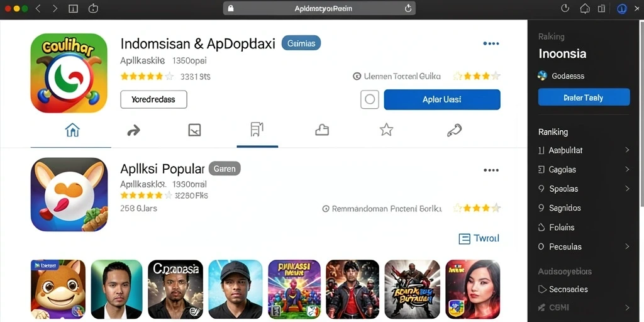This screenshot has width=644, height=322.
Task: Select the star favorites tab icon
Action: 386,130
